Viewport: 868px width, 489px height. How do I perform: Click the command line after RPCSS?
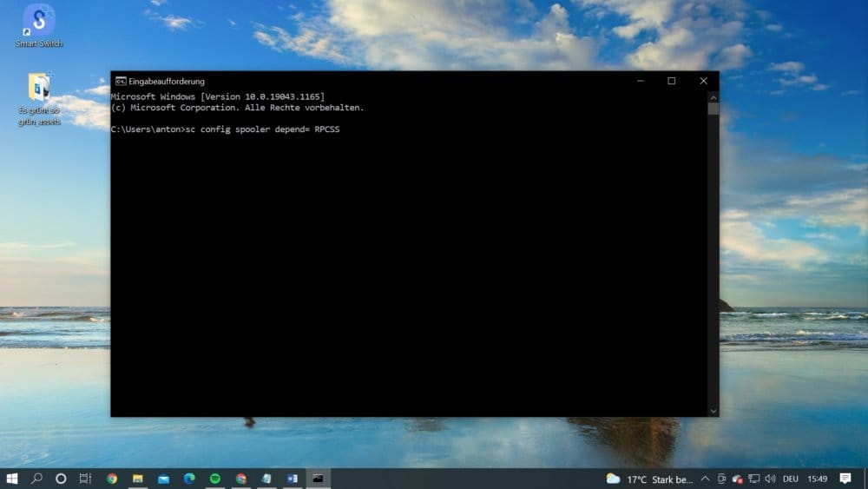pyautogui.click(x=343, y=129)
